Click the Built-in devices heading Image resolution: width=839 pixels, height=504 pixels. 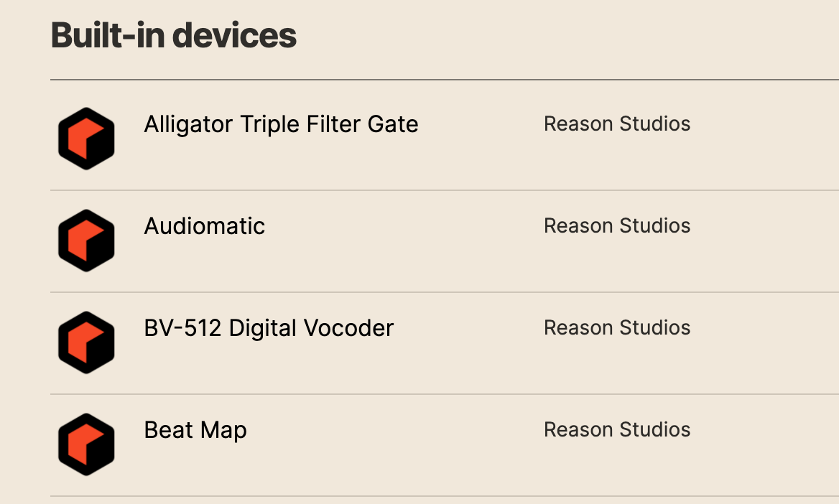(x=173, y=35)
